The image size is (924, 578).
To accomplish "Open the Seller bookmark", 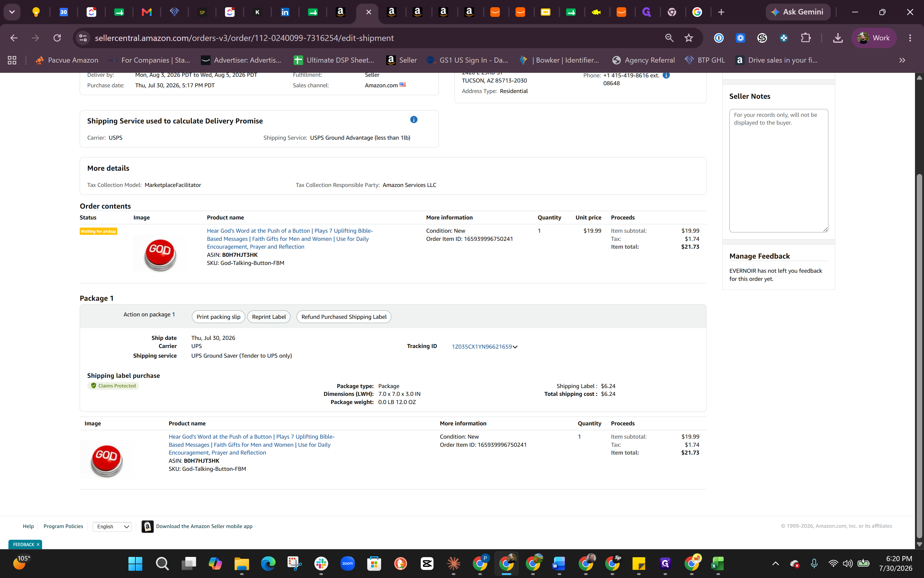I will coord(402,60).
